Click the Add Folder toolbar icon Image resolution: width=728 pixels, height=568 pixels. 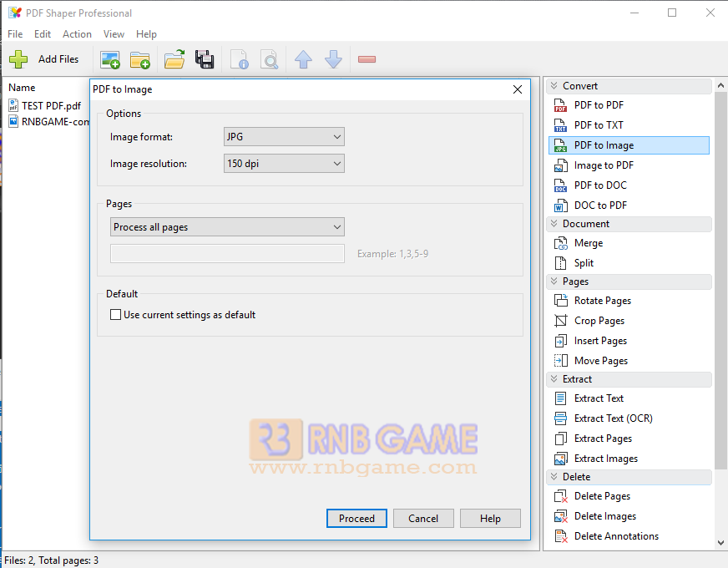139,59
